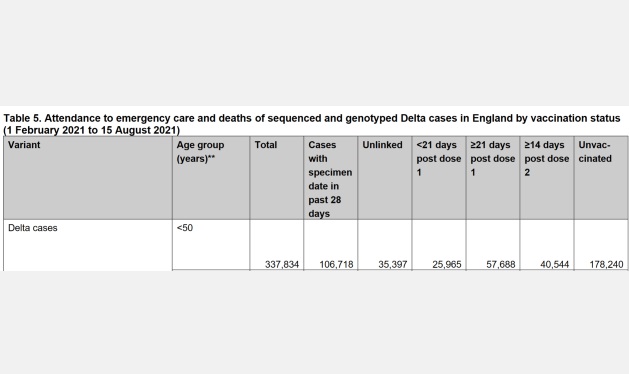The image size is (629, 374).
Task: Select the <50 age group cell
Action: coord(185,228)
